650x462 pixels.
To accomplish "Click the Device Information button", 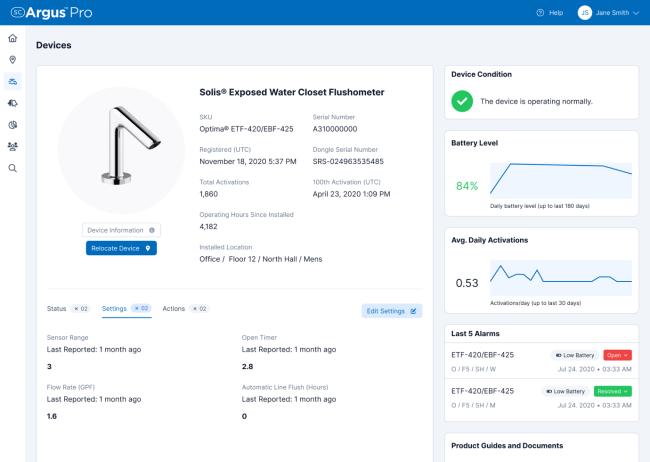I will [121, 230].
